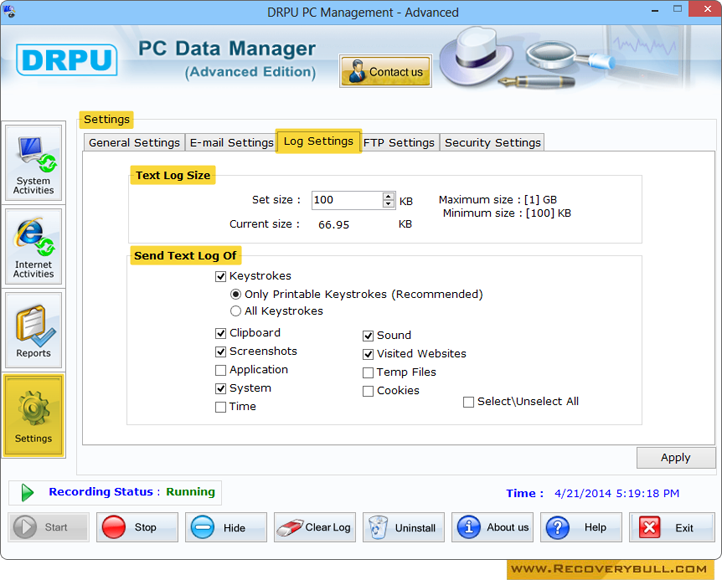Screen dimensions: 722x580
Task: Uncheck the Keystrokes checkbox
Action: coord(221,276)
